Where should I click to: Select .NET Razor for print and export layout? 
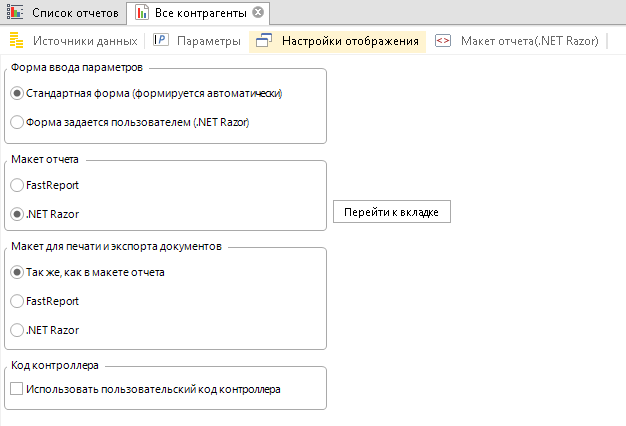click(17, 330)
